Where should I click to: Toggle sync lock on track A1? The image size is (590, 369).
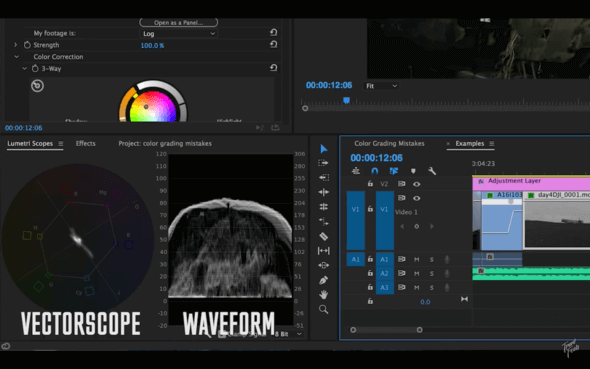(402, 259)
